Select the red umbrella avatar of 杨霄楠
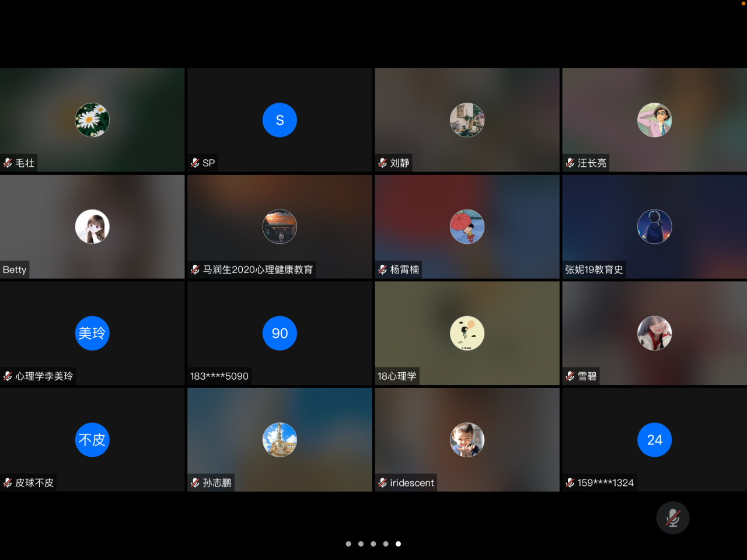Screen dimensions: 747x560 (467, 227)
